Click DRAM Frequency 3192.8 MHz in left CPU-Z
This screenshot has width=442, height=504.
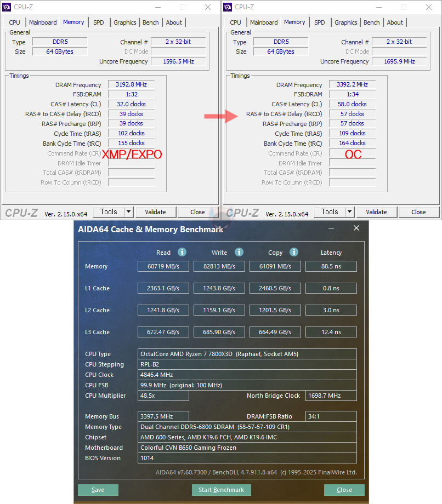click(131, 84)
